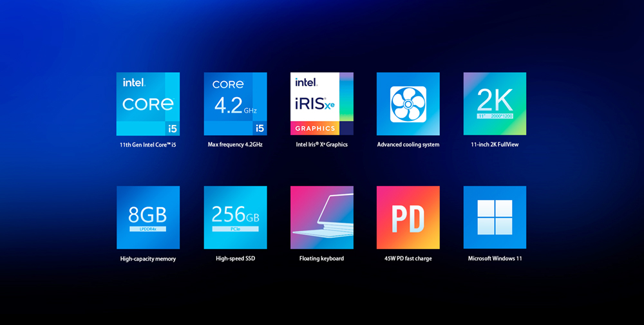Click the 2K display icon
Image resolution: width=644 pixels, height=325 pixels.
pos(495,104)
